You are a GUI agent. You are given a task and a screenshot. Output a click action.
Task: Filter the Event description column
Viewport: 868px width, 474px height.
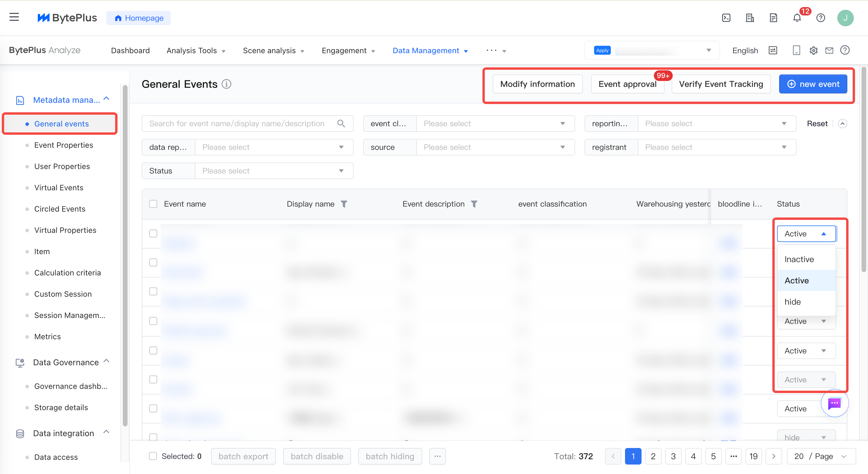point(474,204)
